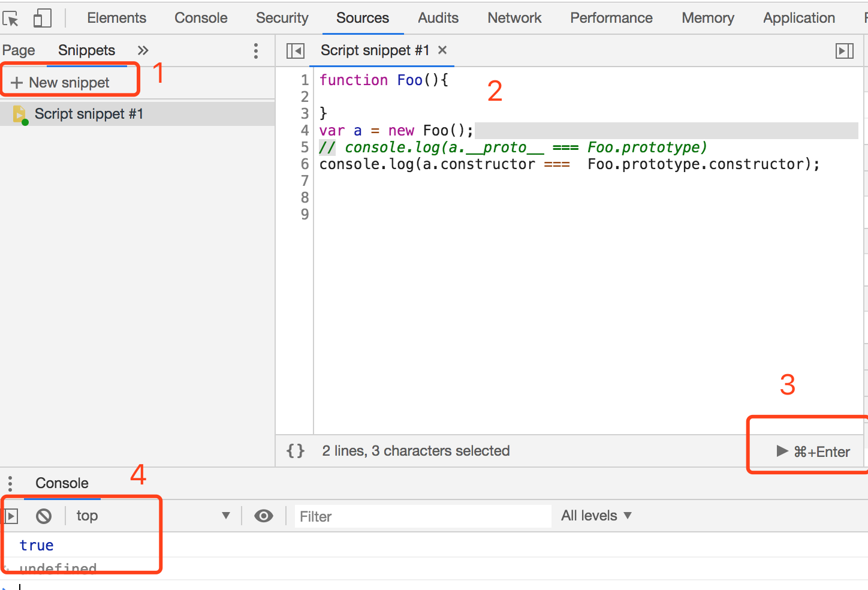
Task: Run snippet with the play button
Action: pos(813,451)
